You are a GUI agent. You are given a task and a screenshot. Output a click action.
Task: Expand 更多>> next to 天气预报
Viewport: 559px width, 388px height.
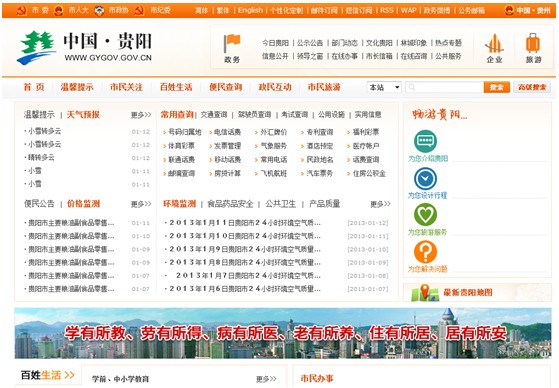141,115
